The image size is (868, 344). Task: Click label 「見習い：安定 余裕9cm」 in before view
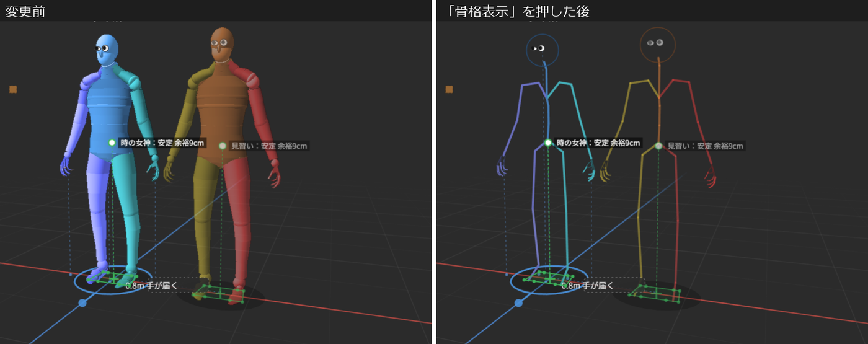[x=269, y=146]
